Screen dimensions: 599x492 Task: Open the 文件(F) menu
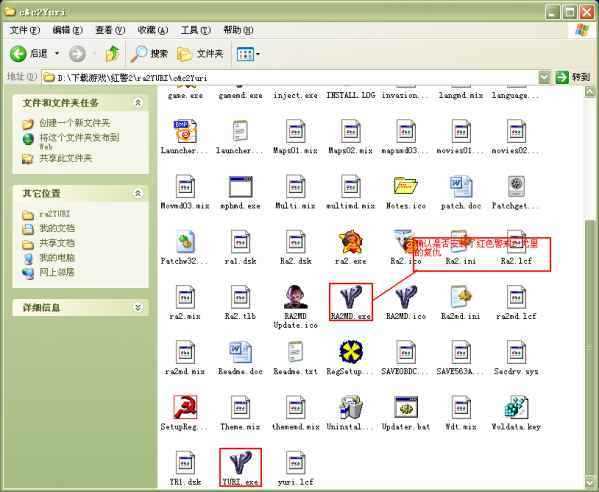(24, 30)
